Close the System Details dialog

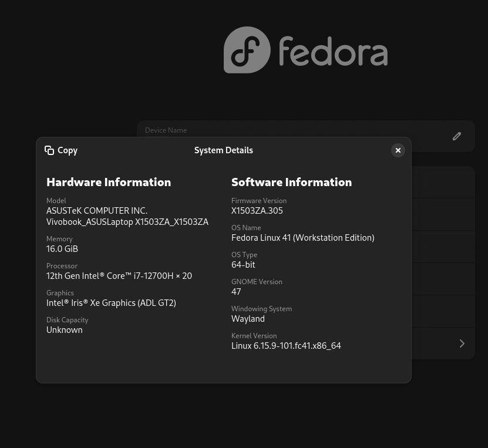[398, 150]
